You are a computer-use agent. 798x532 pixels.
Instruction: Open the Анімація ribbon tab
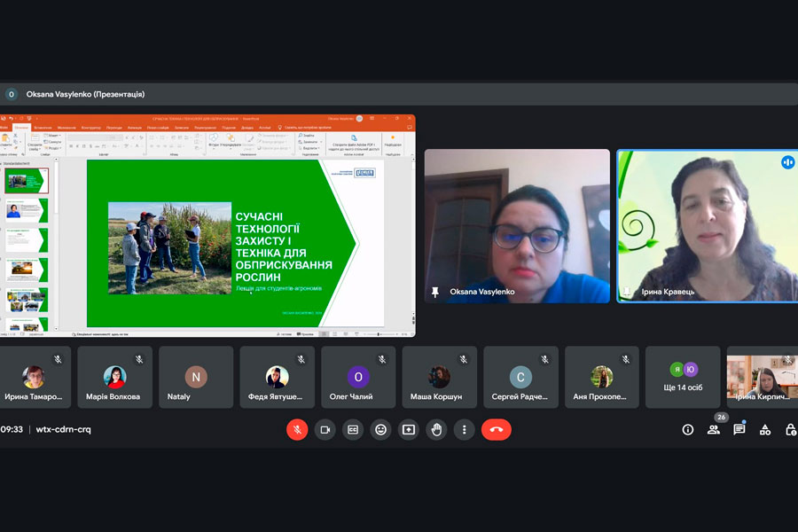(x=135, y=128)
